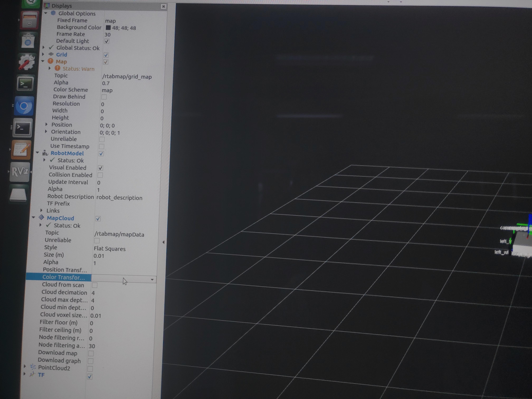Collapse the Global Options section
Image resolution: width=532 pixels, height=399 pixels.
[46, 13]
